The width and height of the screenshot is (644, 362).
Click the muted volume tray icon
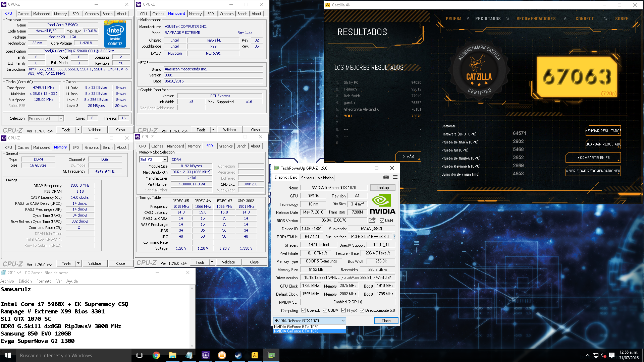pos(603,355)
